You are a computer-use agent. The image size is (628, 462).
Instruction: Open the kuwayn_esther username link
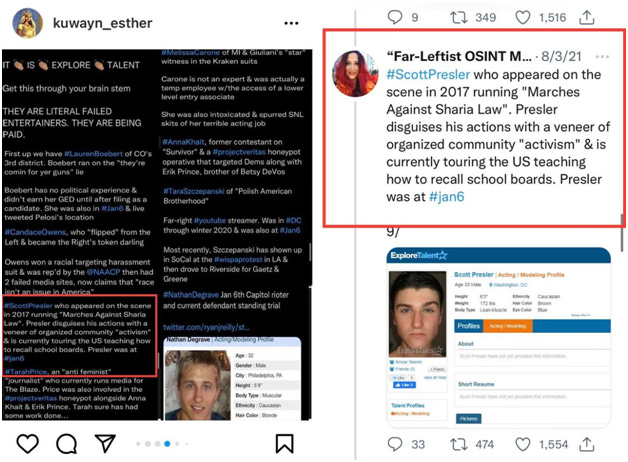coord(103,23)
